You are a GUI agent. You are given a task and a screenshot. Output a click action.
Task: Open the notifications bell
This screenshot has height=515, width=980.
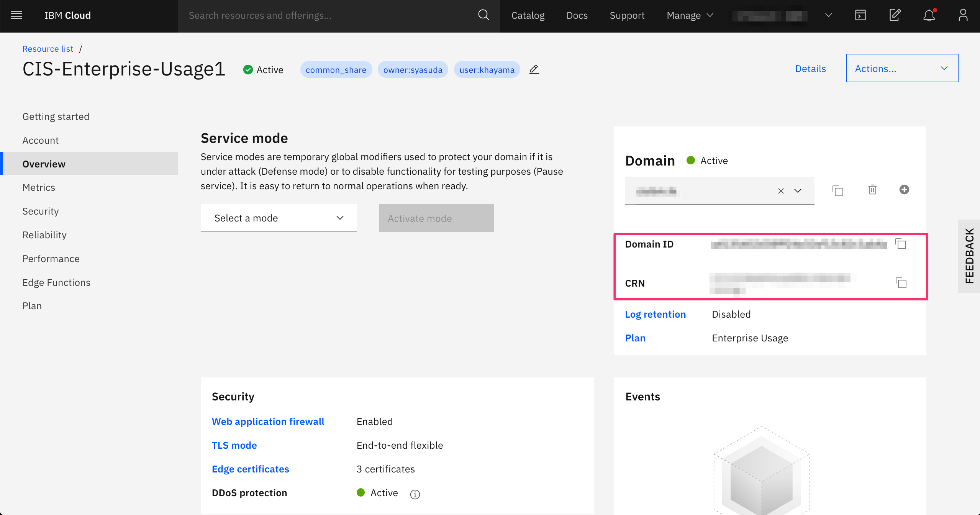(929, 15)
